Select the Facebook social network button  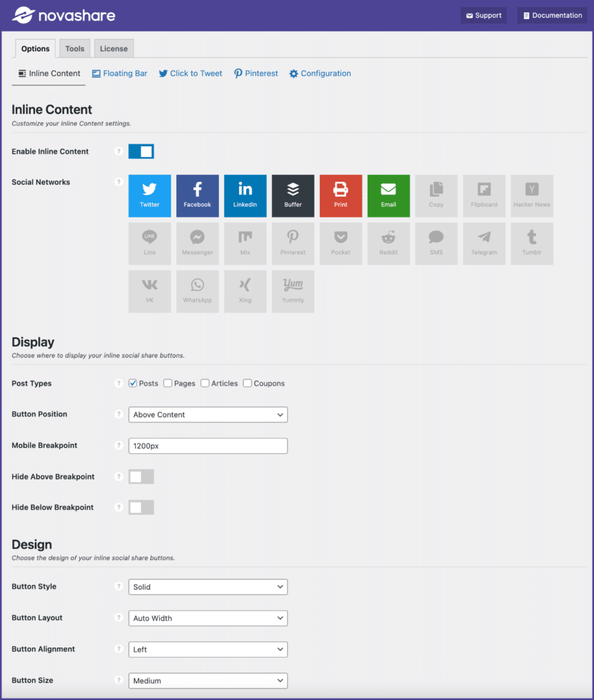(198, 196)
